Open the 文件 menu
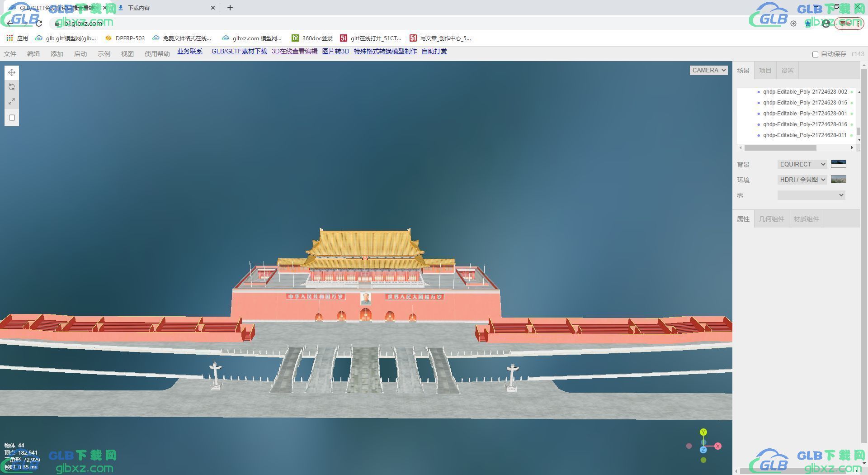Image resolution: width=868 pixels, height=475 pixels. 10,54
